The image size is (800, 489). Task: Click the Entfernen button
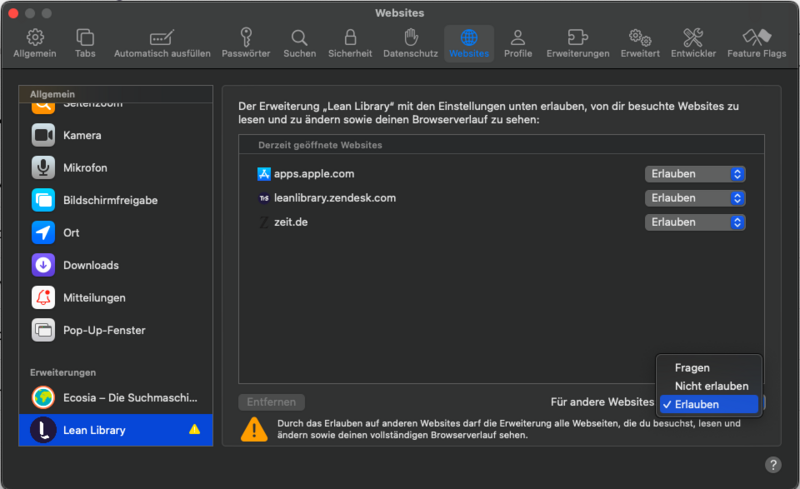tap(271, 402)
